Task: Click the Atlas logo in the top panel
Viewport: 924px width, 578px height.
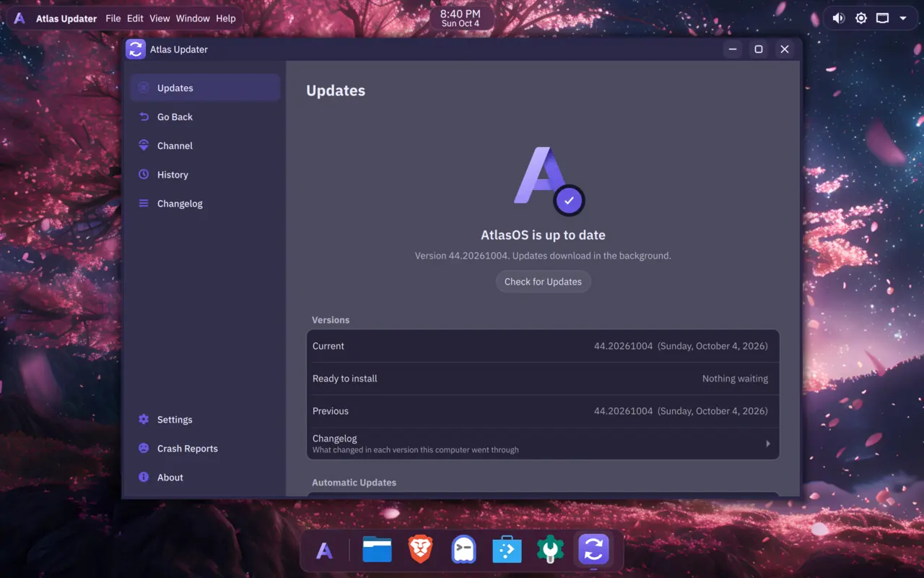Action: click(20, 18)
